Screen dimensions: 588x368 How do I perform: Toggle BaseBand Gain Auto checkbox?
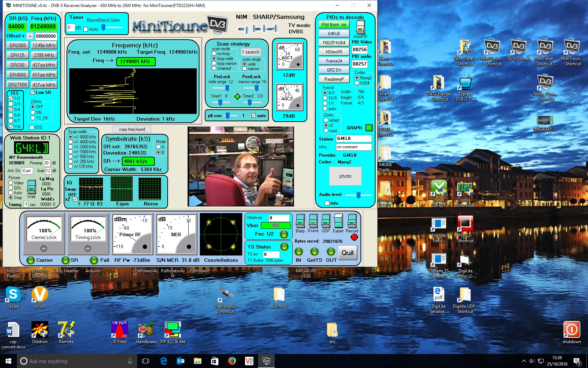click(x=85, y=29)
